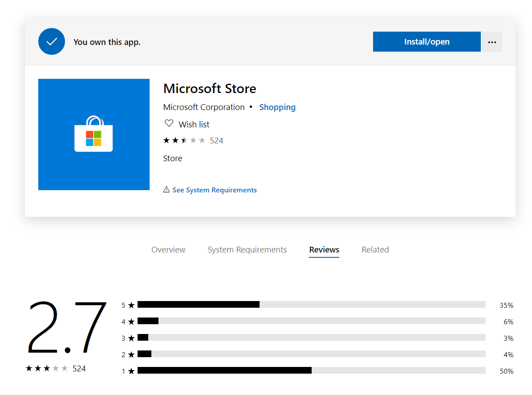Open See System Requirements link

coord(215,190)
